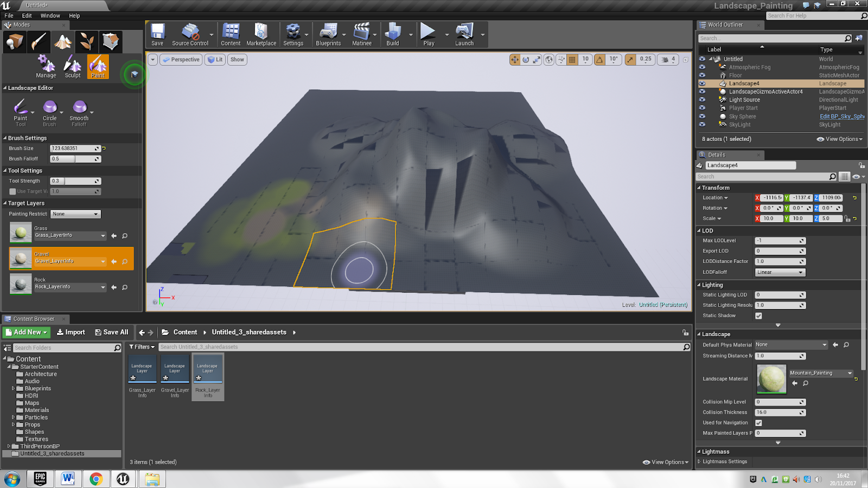Image resolution: width=868 pixels, height=488 pixels.
Task: Select rotate gizmo in viewport toolbar
Action: pos(526,60)
